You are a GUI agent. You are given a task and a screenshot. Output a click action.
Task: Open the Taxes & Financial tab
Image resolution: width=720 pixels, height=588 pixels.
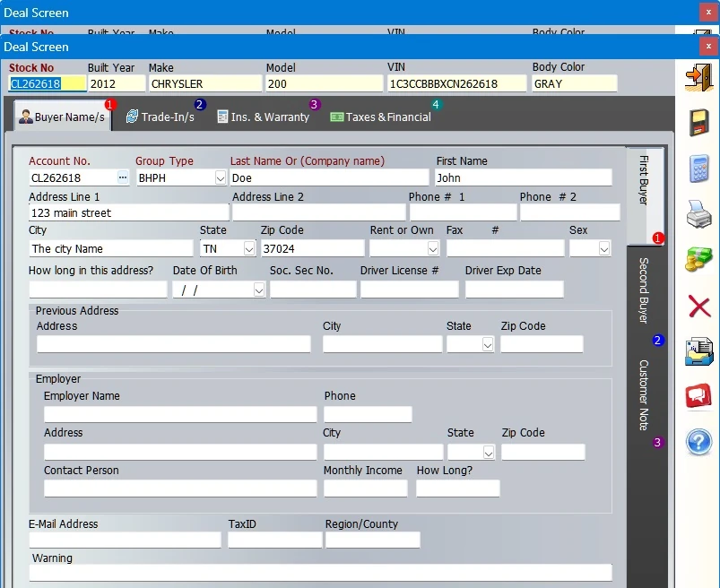click(381, 117)
